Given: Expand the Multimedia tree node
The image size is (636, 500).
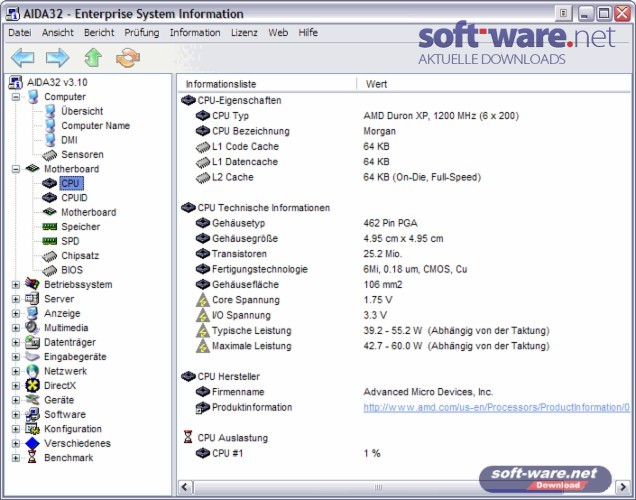Looking at the screenshot, I should [x=15, y=328].
